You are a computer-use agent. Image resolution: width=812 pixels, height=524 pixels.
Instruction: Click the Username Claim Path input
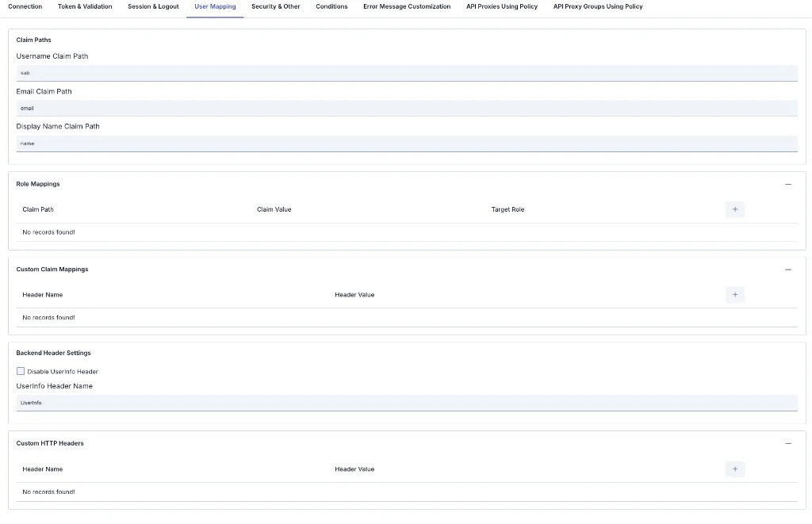tap(406, 72)
